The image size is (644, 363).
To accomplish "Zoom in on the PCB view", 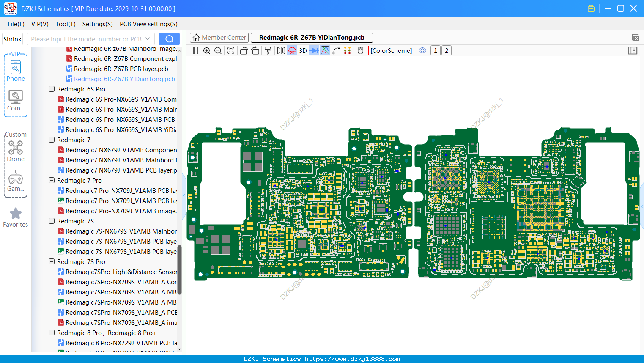I will pyautogui.click(x=207, y=51).
